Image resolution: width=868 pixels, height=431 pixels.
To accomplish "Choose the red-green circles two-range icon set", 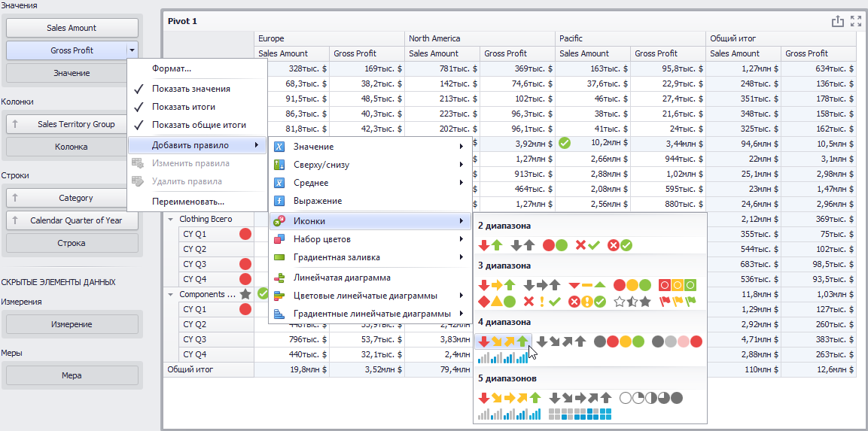I will pos(556,244).
